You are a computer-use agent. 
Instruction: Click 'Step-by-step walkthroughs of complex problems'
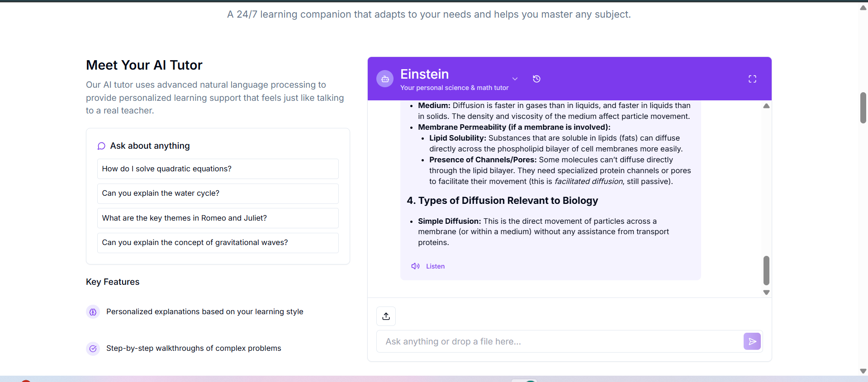point(194,349)
